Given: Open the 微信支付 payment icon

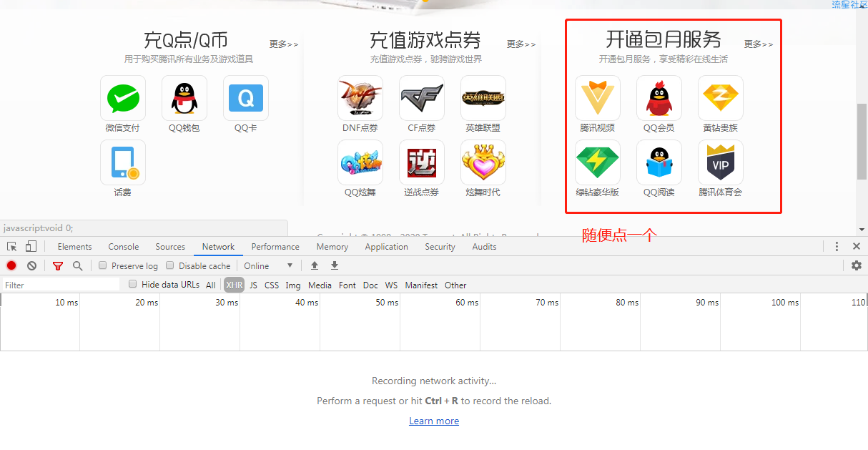Looking at the screenshot, I should pyautogui.click(x=122, y=98).
